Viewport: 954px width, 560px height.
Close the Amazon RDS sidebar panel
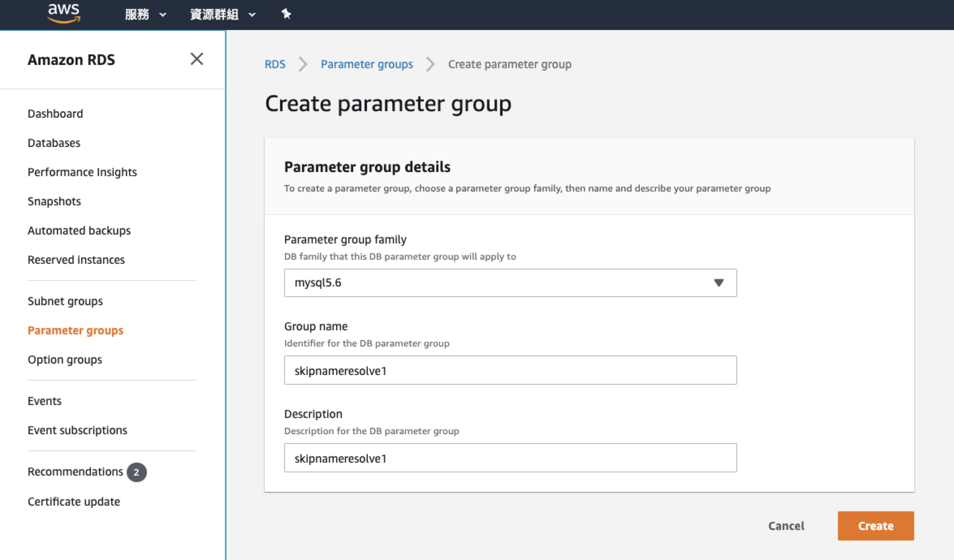point(196,59)
